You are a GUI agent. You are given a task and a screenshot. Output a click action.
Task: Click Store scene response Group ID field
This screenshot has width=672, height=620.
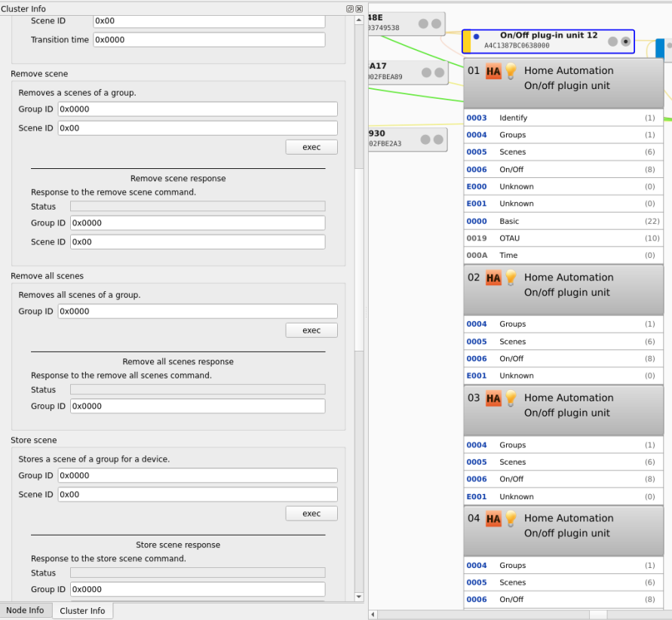point(198,590)
